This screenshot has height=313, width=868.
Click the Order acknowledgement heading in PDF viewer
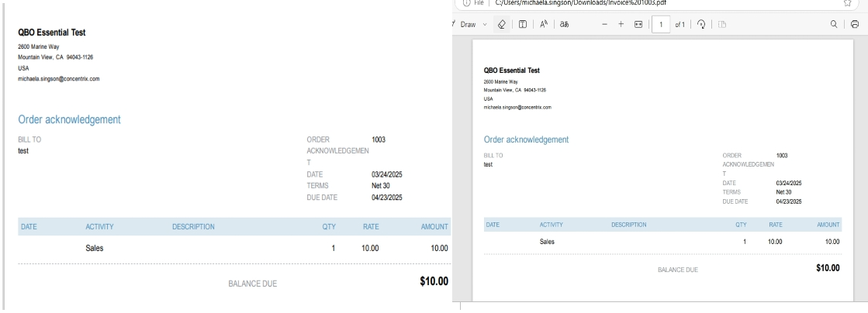click(527, 140)
